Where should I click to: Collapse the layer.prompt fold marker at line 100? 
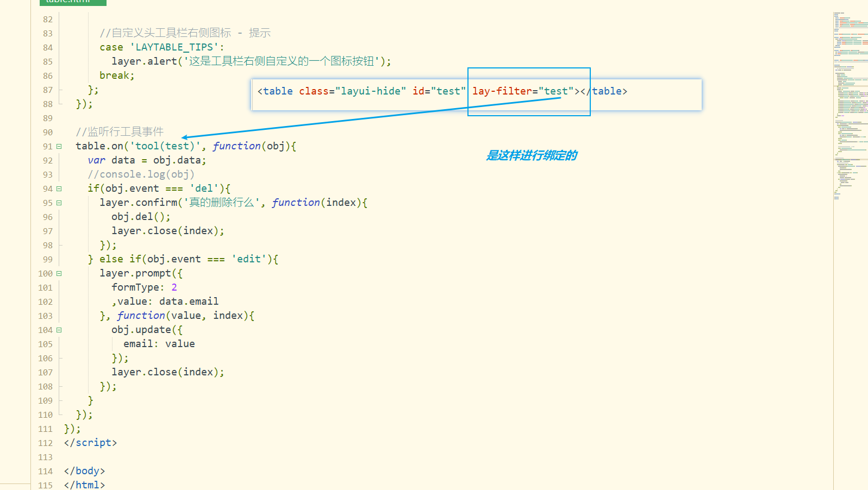[x=59, y=273]
